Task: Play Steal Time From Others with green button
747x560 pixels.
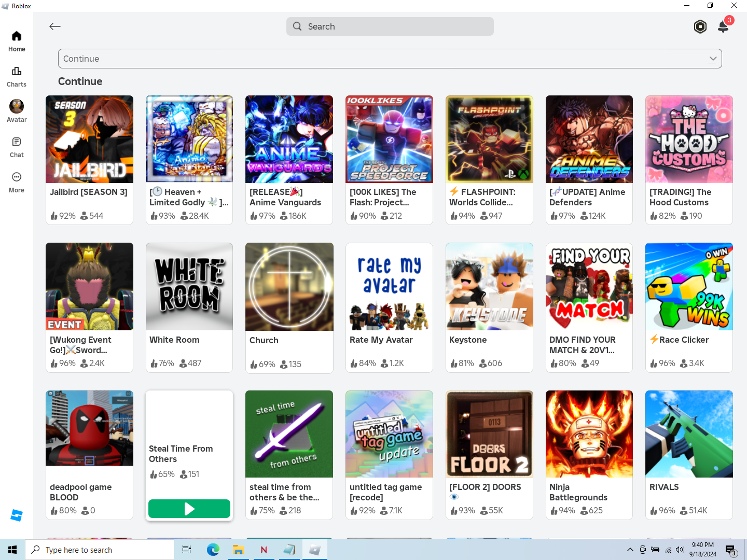Action: tap(189, 509)
